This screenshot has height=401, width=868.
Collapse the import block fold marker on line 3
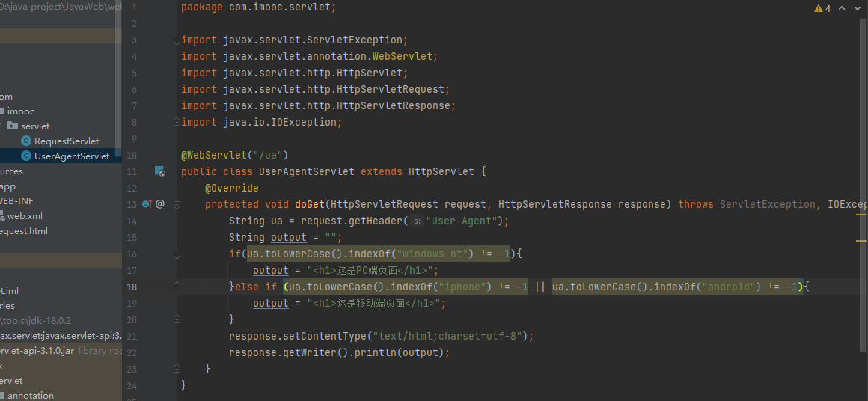click(x=176, y=40)
